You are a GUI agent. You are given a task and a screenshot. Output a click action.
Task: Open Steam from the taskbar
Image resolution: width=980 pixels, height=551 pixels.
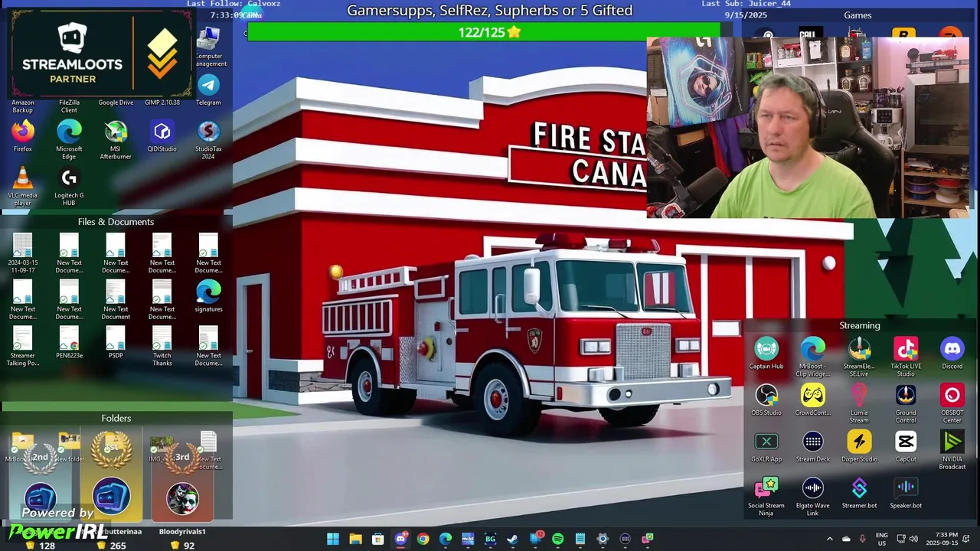pos(512,539)
